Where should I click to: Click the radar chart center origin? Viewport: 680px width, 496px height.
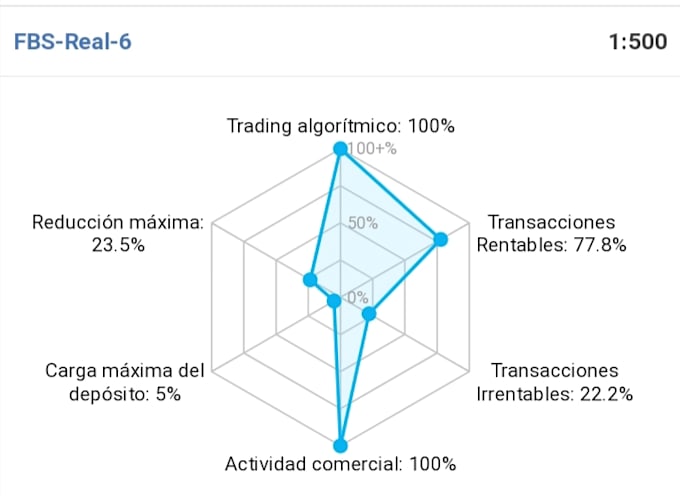click(340, 297)
